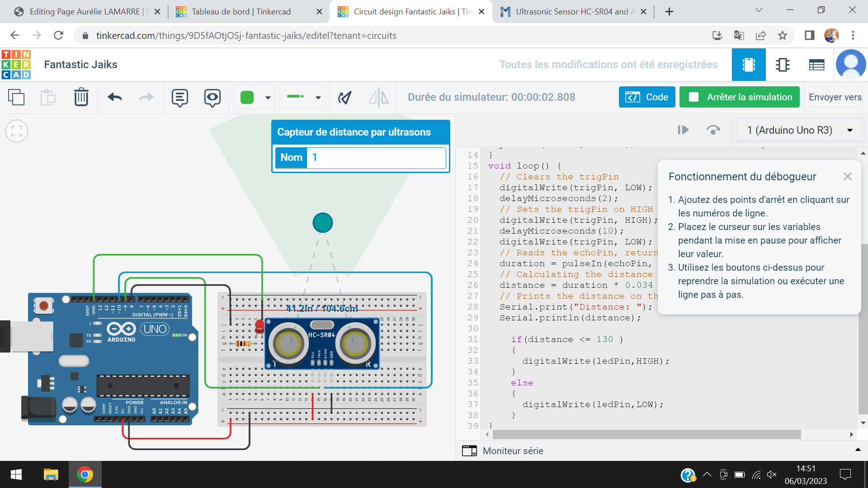868x488 pixels.
Task: Switch to schematic view icon
Action: click(783, 65)
